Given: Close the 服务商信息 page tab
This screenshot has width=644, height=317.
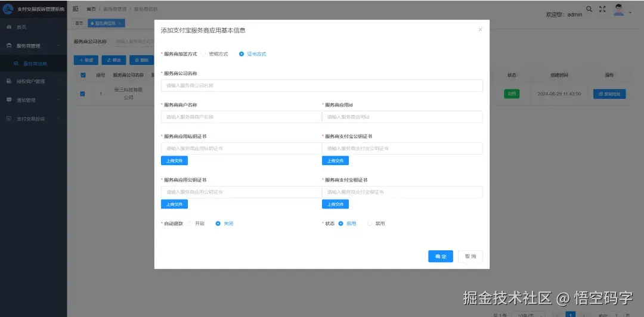Looking at the screenshot, I should click(x=119, y=23).
